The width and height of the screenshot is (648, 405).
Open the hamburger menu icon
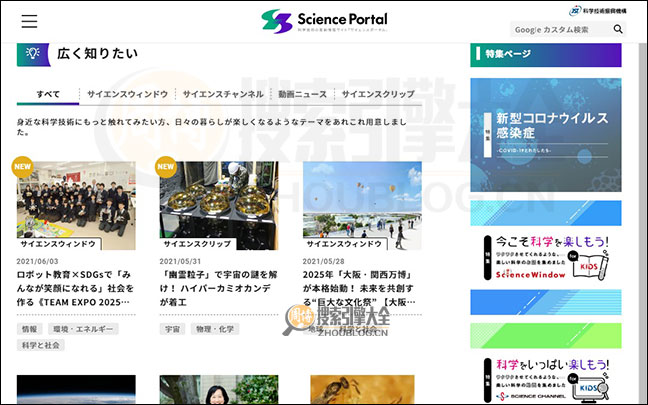coord(29,21)
